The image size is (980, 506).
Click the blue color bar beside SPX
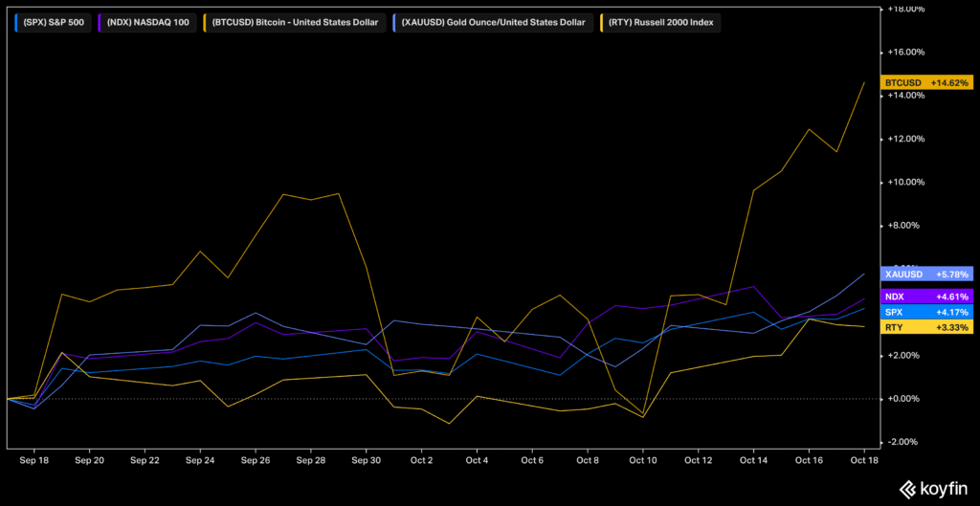[x=16, y=23]
